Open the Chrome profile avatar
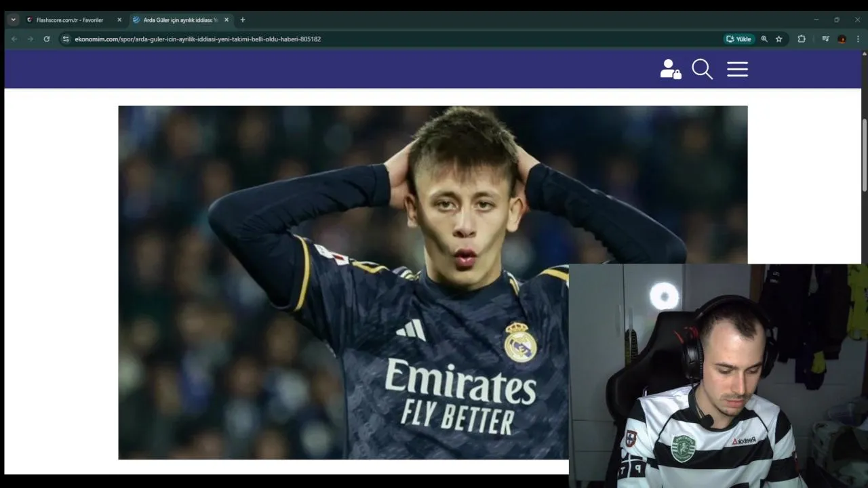The height and width of the screenshot is (488, 868). pyautogui.click(x=842, y=39)
